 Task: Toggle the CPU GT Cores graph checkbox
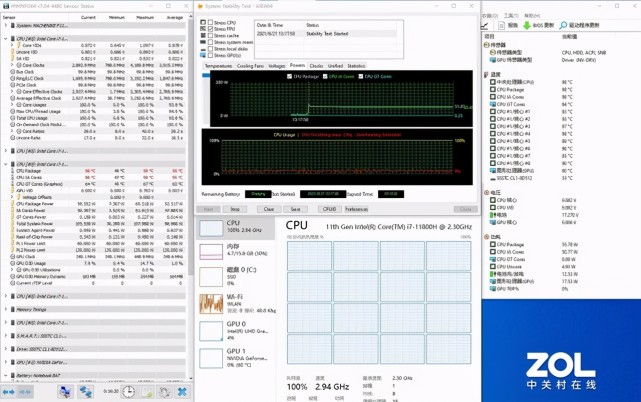(x=361, y=76)
